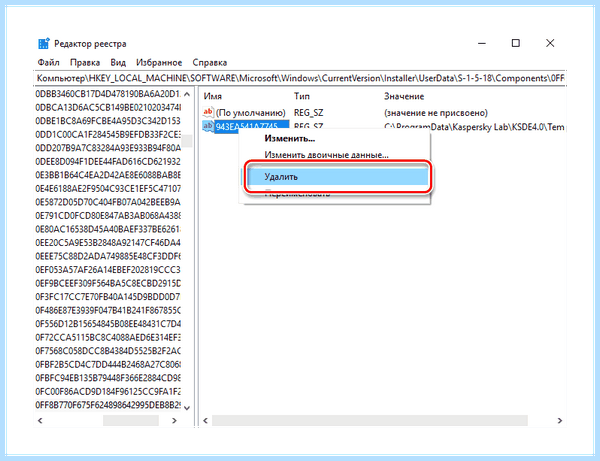The width and height of the screenshot is (600, 461).
Task: Click the (значение не присвоено) value cell
Action: tap(436, 113)
